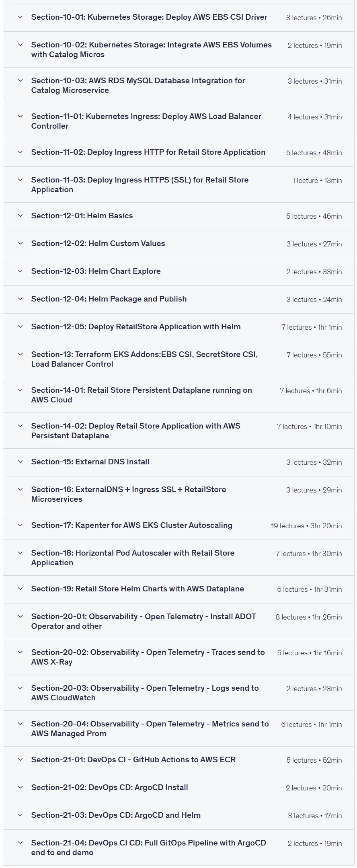Screen dimensions: 357x868
Task: Click '7 lectures • 1hr 10min' text
Action: point(310,427)
